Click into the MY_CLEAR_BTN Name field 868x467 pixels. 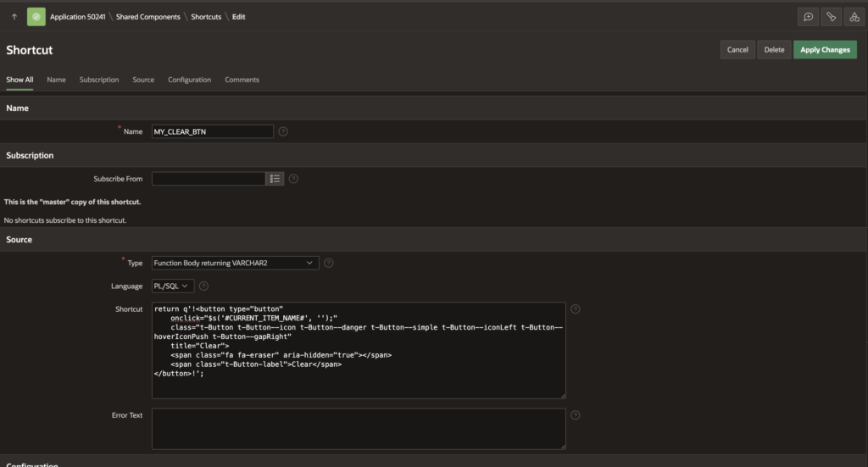click(212, 131)
